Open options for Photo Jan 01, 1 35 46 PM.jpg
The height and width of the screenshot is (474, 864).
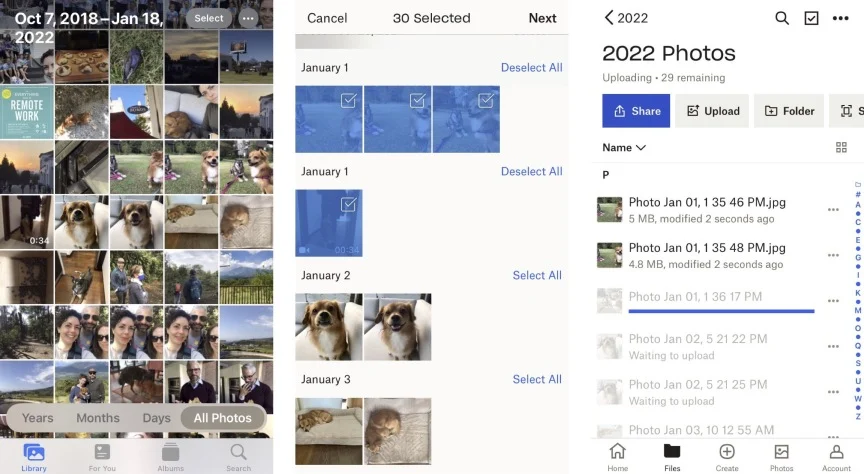click(x=833, y=210)
